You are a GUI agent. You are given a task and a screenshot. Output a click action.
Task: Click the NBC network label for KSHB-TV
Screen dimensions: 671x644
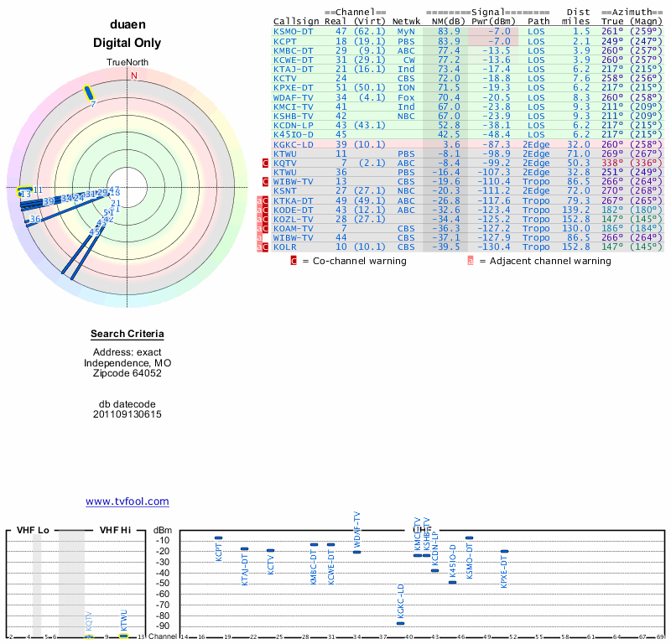(x=406, y=116)
